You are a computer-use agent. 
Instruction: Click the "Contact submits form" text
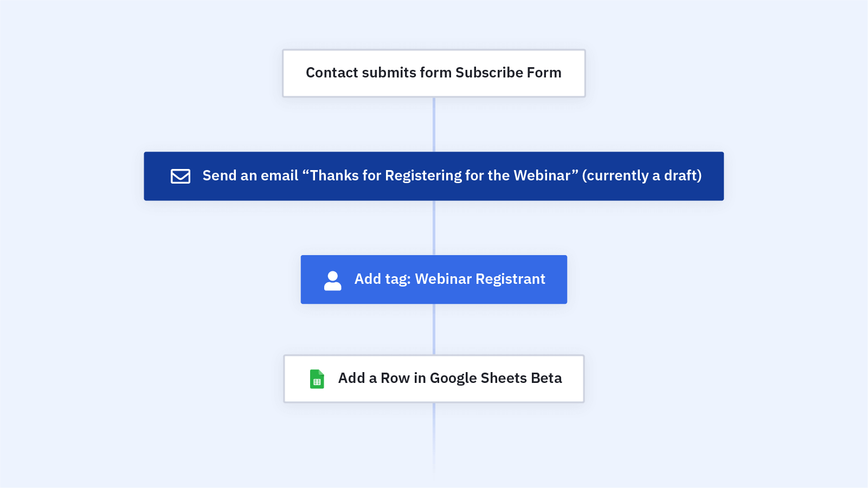[379, 73]
